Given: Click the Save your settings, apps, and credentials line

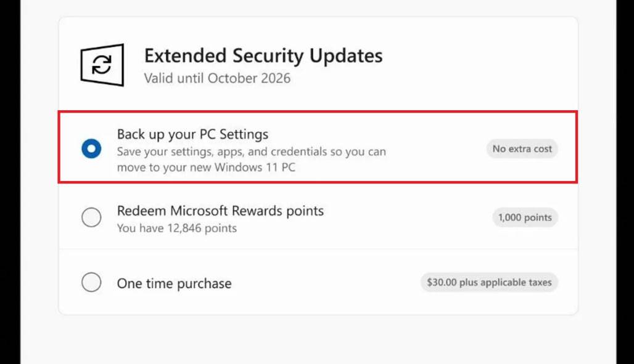Looking at the screenshot, I should [251, 152].
